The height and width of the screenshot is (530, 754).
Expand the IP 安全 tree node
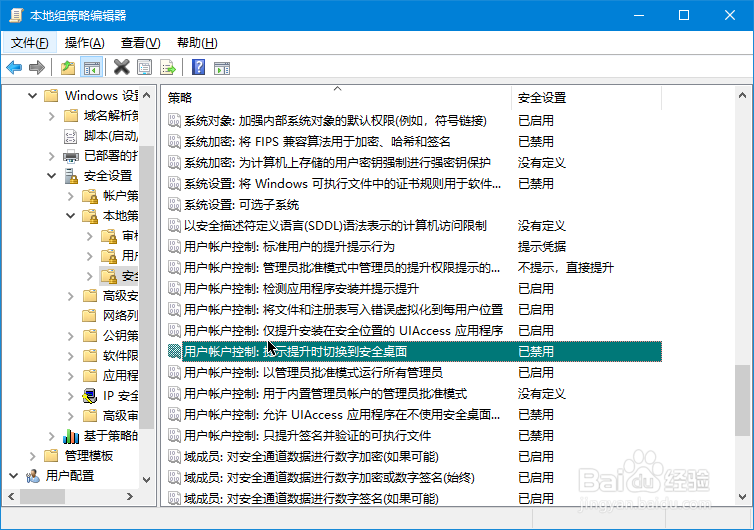coord(71,396)
